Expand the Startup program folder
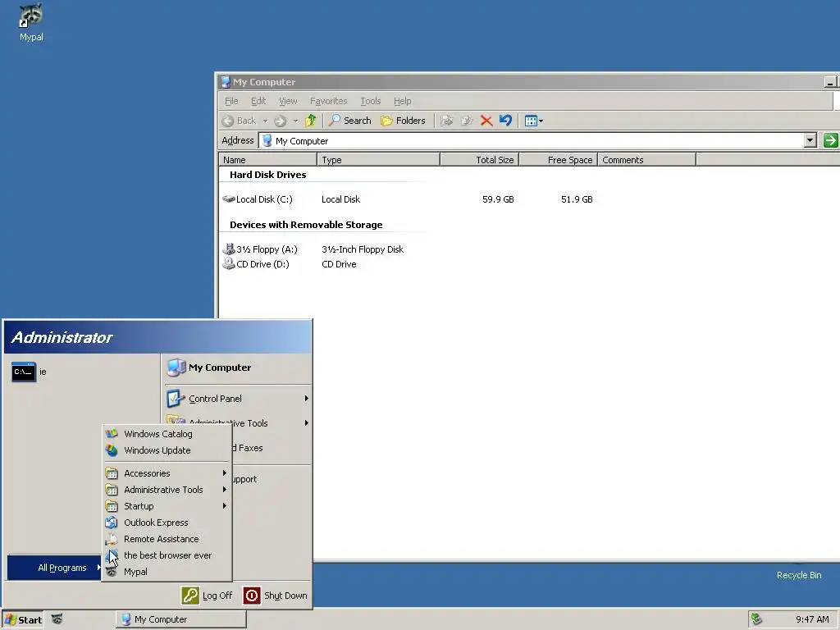The height and width of the screenshot is (630, 840). [x=166, y=506]
